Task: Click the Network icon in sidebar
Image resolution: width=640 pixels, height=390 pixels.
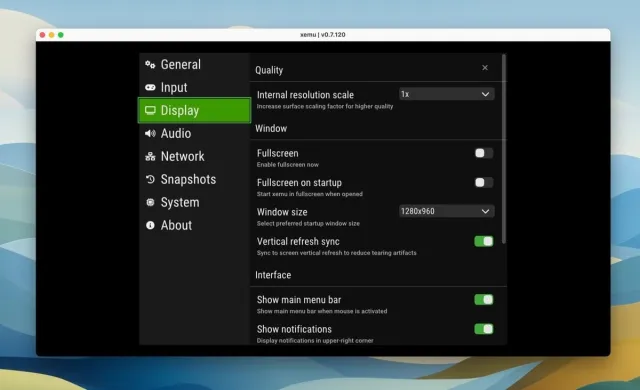Action: coord(150,156)
